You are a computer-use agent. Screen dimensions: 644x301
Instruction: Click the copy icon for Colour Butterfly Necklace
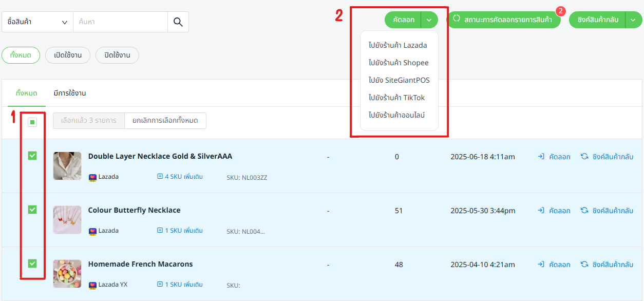click(x=541, y=211)
